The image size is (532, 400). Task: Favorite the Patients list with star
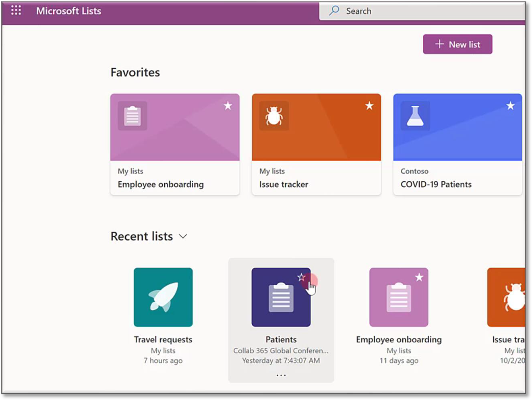[x=301, y=277]
